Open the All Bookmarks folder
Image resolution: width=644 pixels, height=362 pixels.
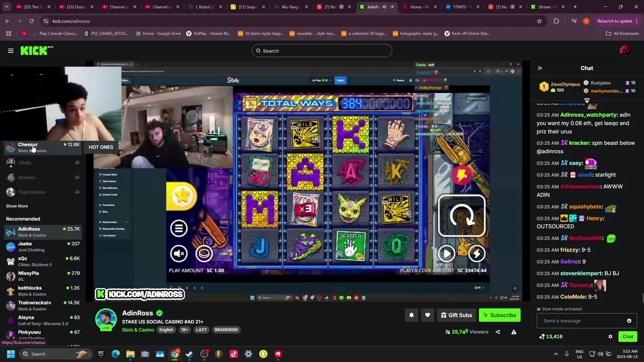(x=622, y=34)
